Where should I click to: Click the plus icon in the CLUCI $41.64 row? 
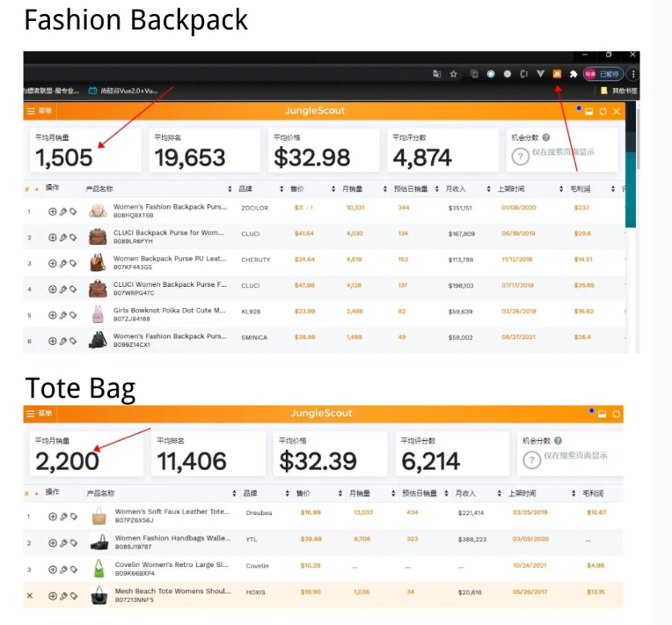(x=52, y=237)
